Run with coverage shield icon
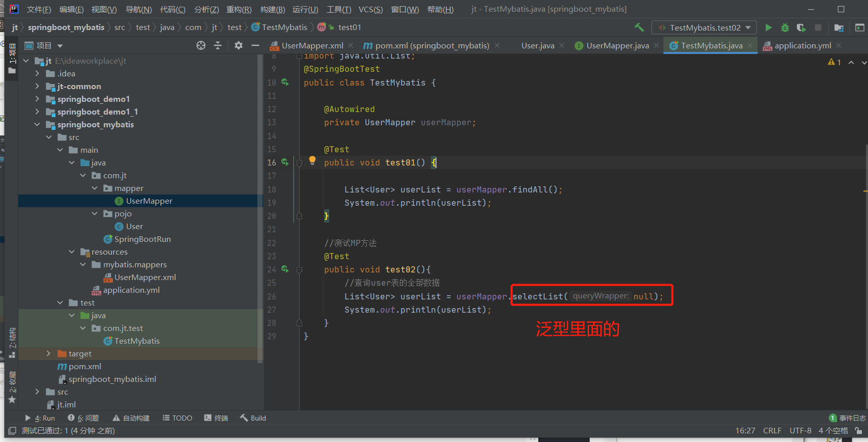The width and height of the screenshot is (868, 442). [801, 27]
